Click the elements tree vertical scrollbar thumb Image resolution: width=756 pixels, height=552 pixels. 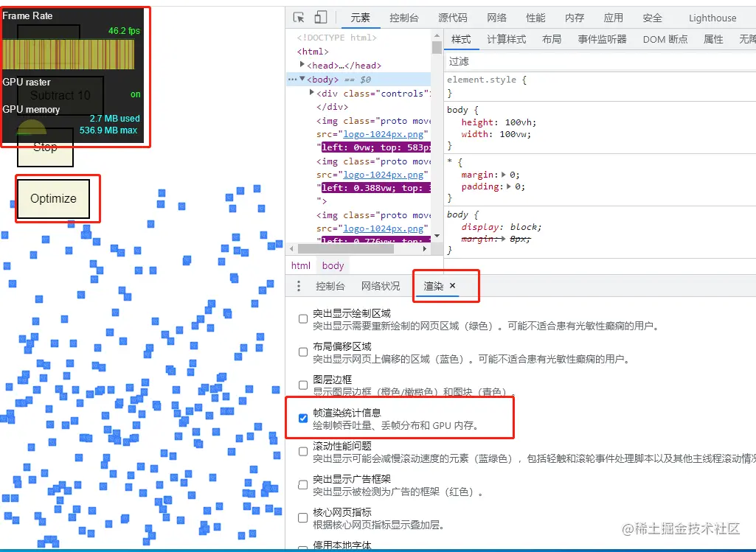pyautogui.click(x=437, y=47)
